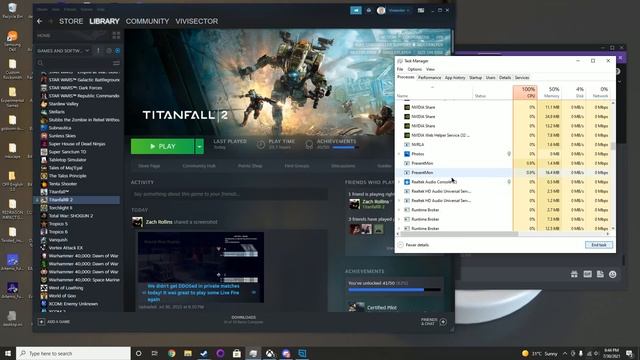Go back with Steam's back arrow
The height and width of the screenshot is (360, 640).
(x=40, y=21)
